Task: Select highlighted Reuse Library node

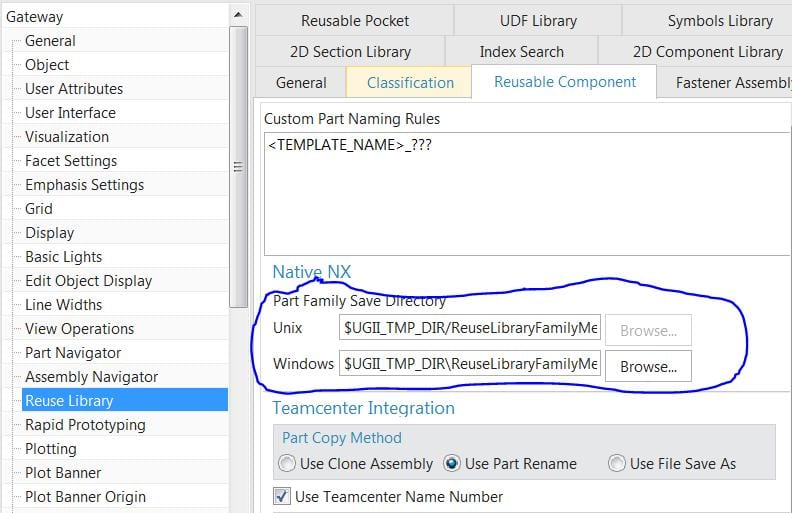Action: (125, 400)
